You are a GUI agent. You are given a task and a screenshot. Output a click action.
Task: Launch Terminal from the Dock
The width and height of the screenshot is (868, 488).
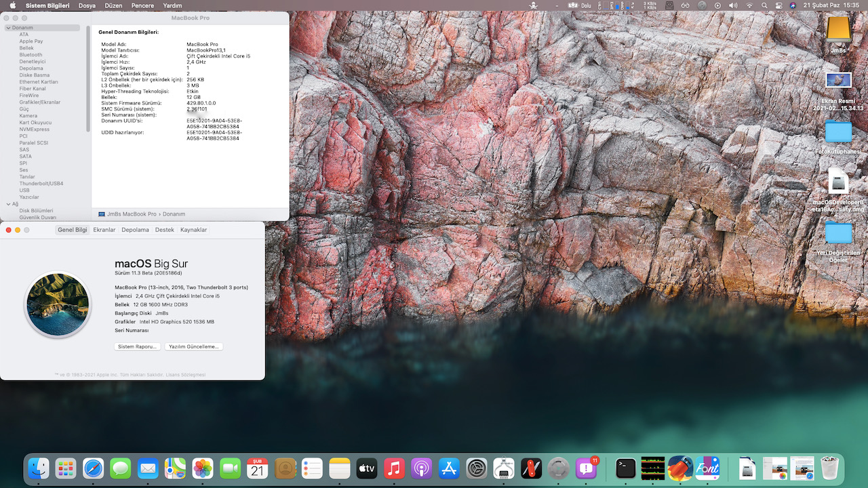(625, 468)
